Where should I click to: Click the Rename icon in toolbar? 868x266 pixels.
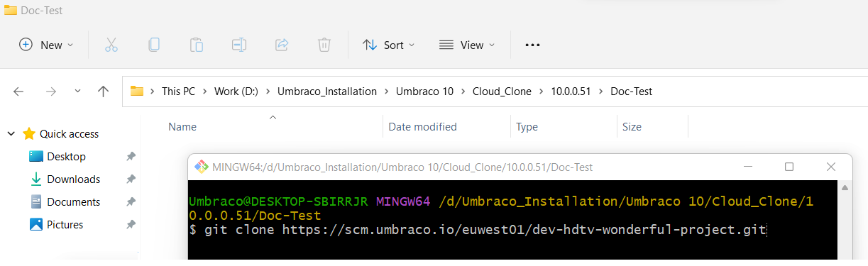pos(239,45)
